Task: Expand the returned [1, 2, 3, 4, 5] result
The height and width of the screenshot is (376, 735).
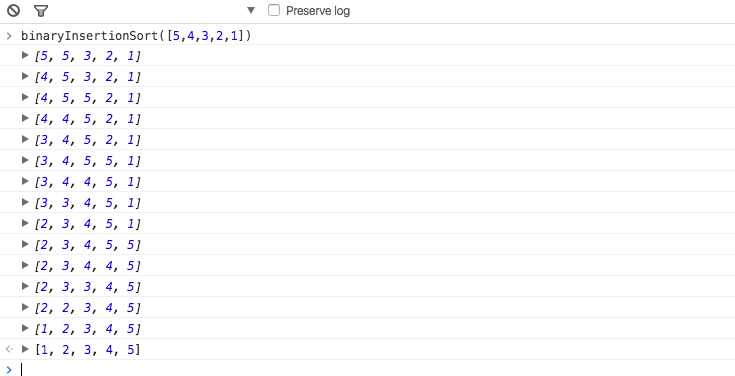Action: pyautogui.click(x=25, y=349)
